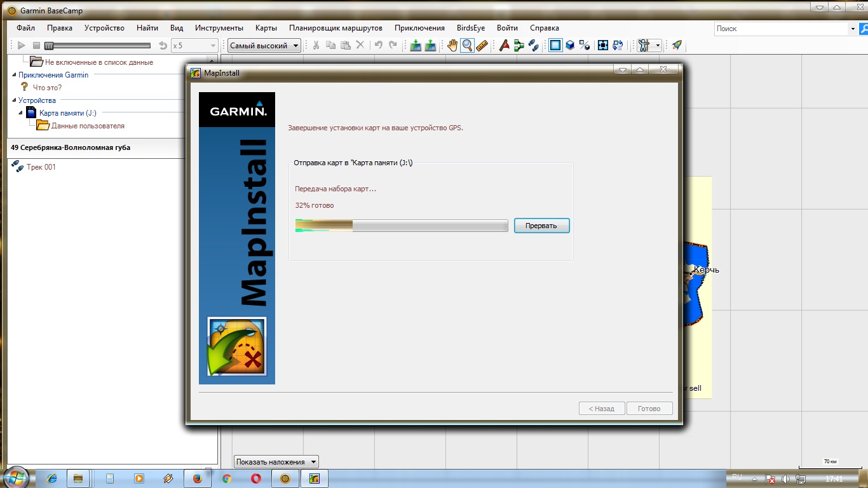Image resolution: width=868 pixels, height=488 pixels.
Task: Open the Планировщик маршрутов menu
Action: pyautogui.click(x=336, y=28)
